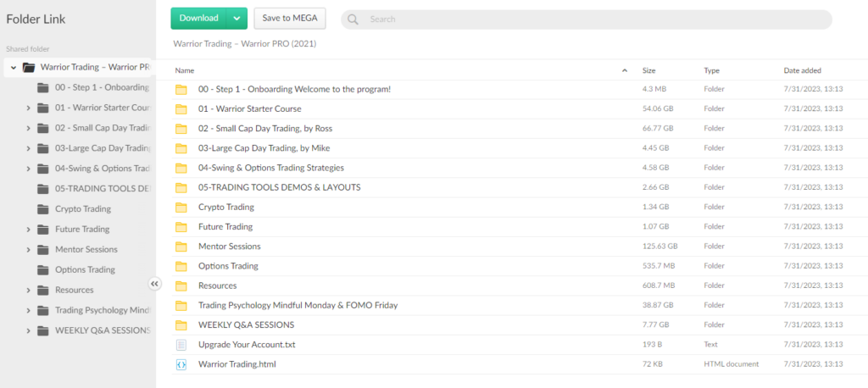Sort files by the Size column header
The image size is (868, 388).
(648, 70)
